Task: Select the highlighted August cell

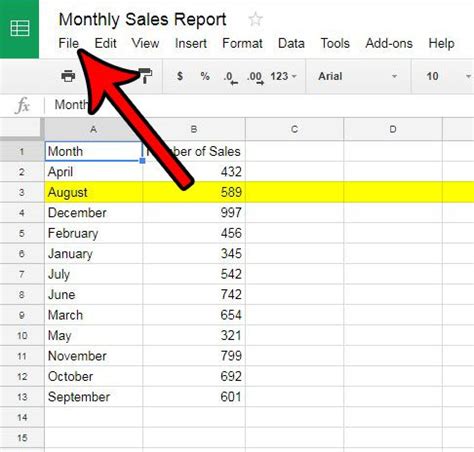Action: coord(94,192)
